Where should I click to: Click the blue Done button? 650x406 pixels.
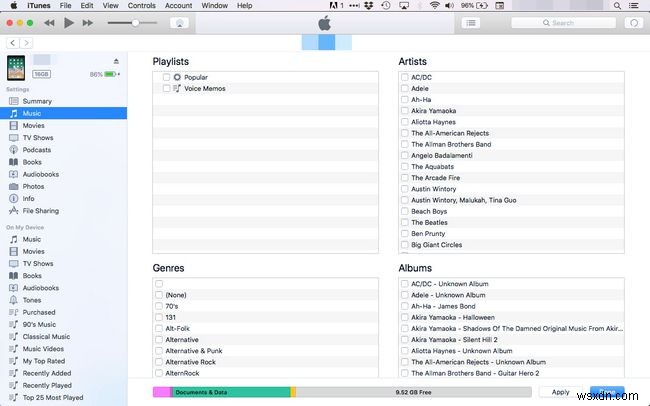tap(607, 392)
